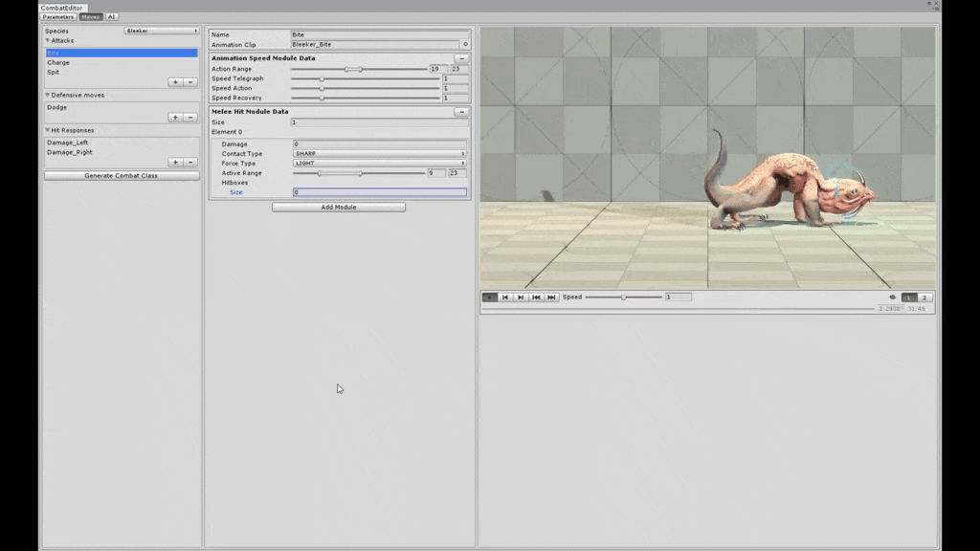
Task: Step forward one frame in preview
Action: pyautogui.click(x=521, y=298)
